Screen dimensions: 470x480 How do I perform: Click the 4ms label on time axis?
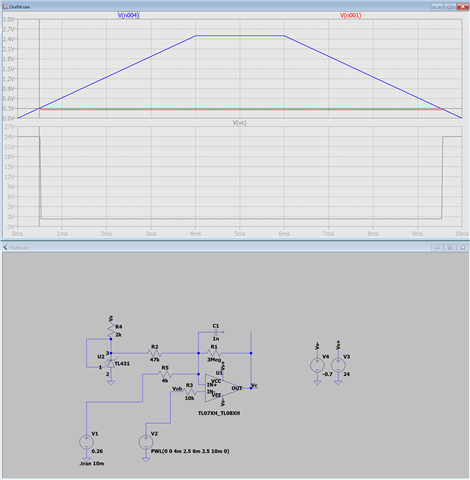click(x=195, y=234)
